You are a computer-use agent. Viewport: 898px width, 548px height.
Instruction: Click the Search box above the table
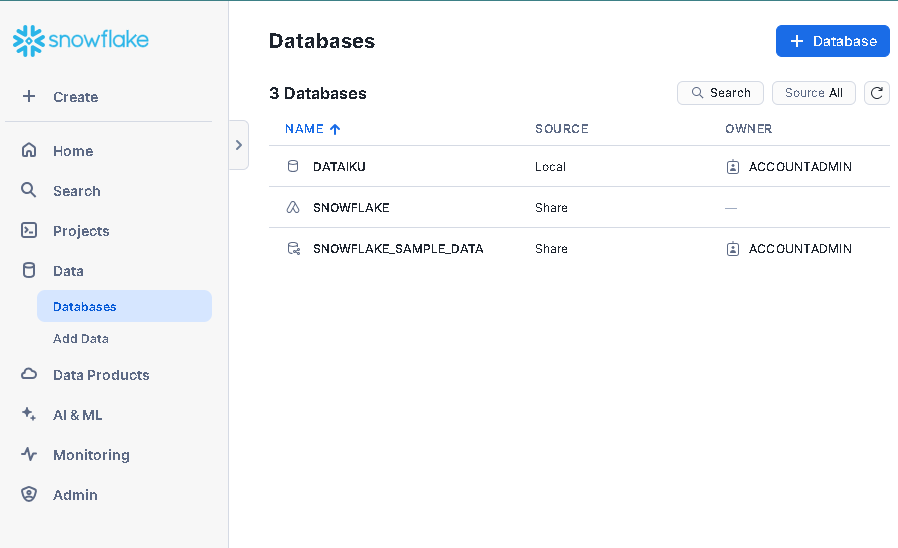[720, 93]
